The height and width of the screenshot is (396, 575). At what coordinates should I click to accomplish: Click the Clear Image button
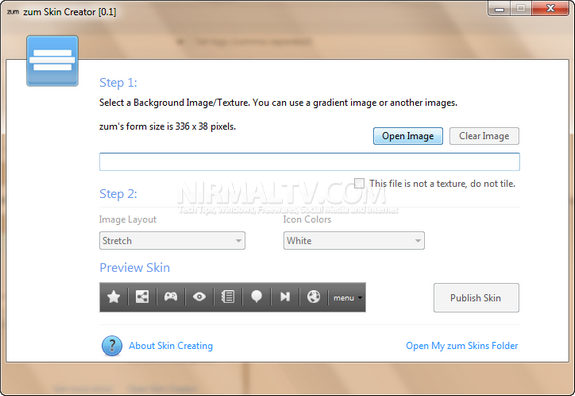(x=484, y=136)
